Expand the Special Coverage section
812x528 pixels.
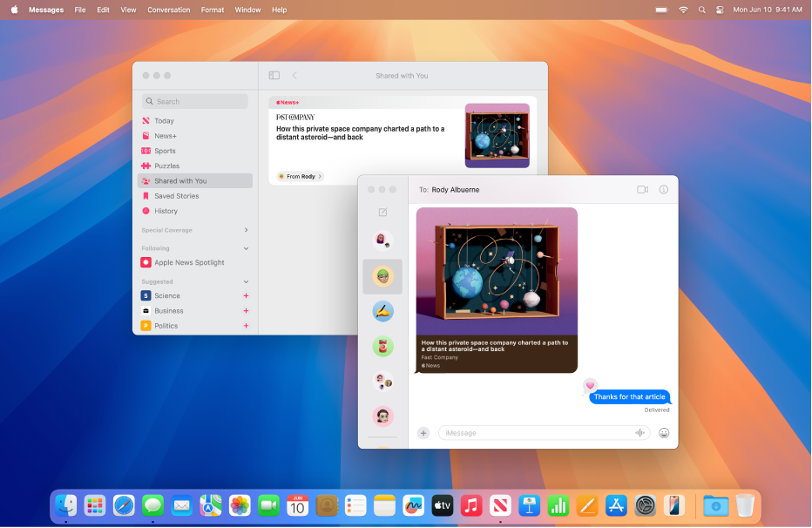pyautogui.click(x=246, y=230)
